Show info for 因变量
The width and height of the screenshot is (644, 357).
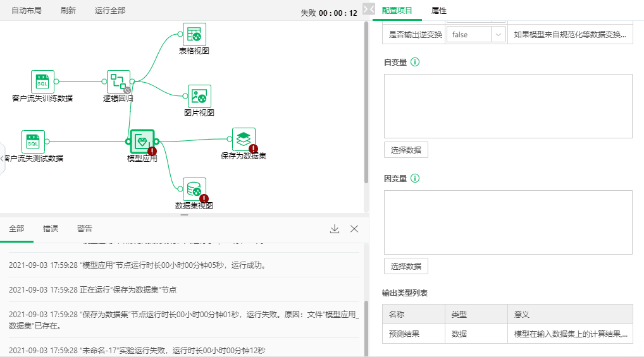[415, 178]
